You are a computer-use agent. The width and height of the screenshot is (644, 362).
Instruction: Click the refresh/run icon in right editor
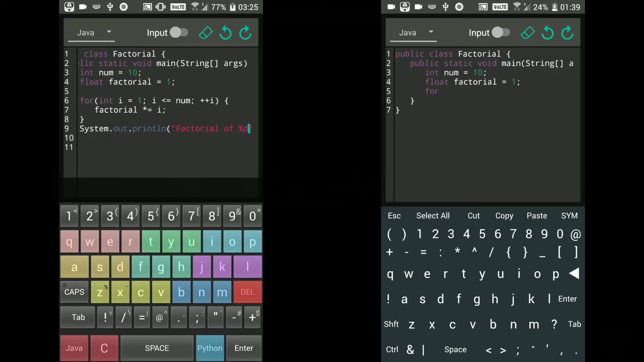point(568,32)
